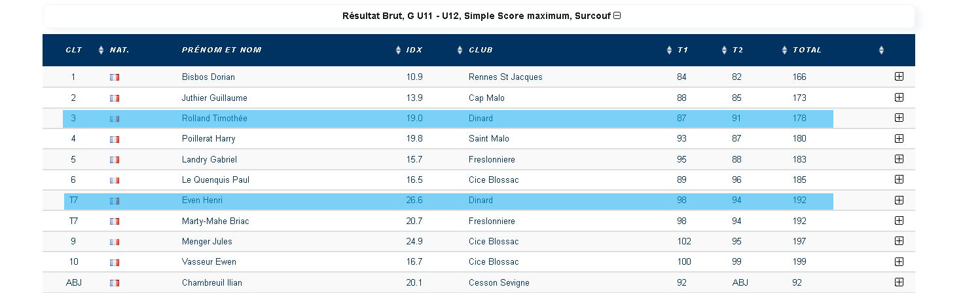This screenshot has height=304, width=980.
Task: Open Marty-Mahe Briac row plus icon
Action: point(899,220)
